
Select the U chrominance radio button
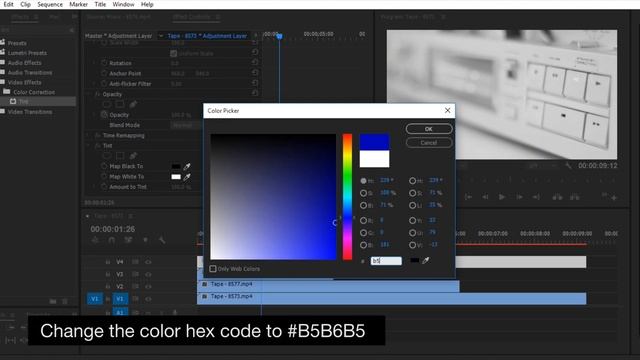pos(413,233)
